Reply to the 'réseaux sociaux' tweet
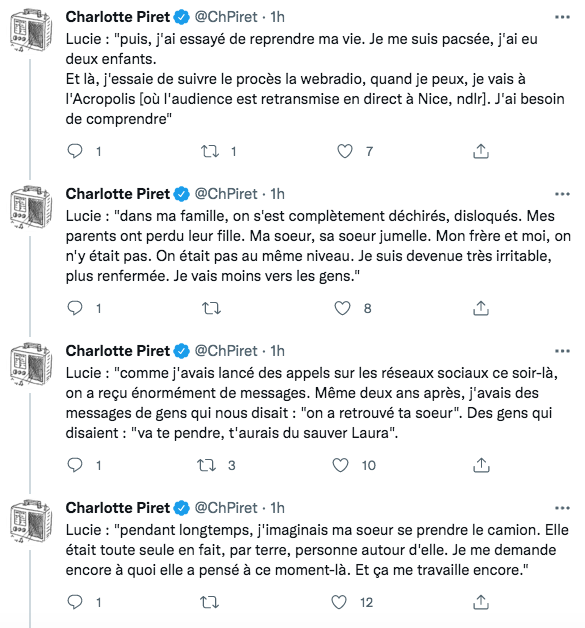This screenshot has height=628, width=585. [75, 465]
